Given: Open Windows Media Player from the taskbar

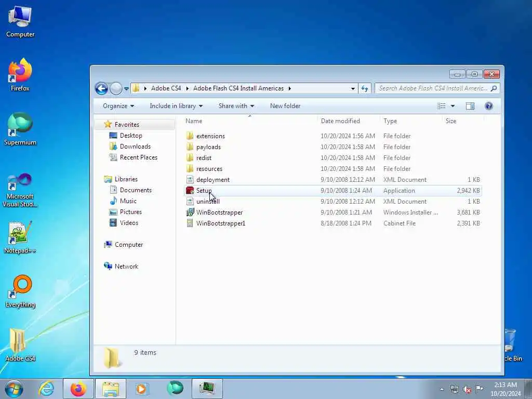Looking at the screenshot, I should click(141, 389).
